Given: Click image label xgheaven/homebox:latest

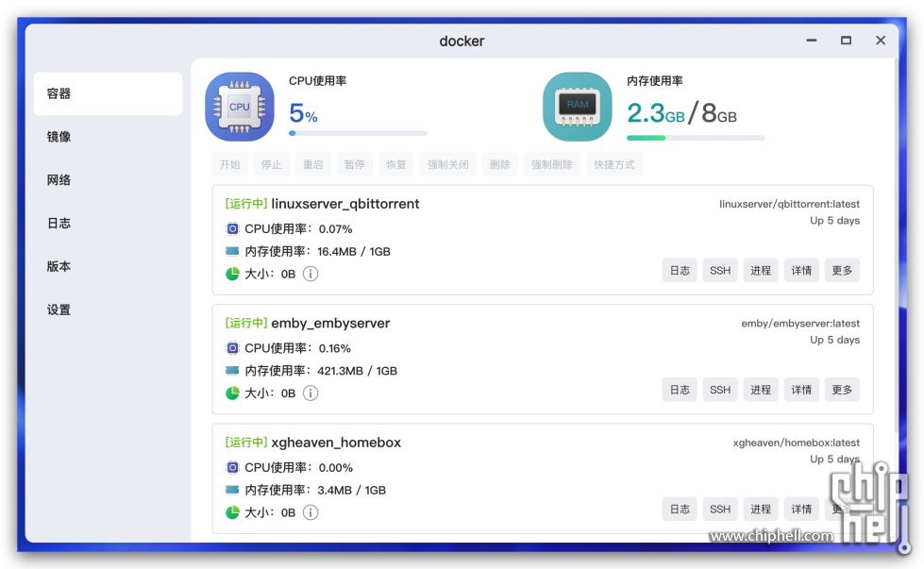Looking at the screenshot, I should pos(797,443).
